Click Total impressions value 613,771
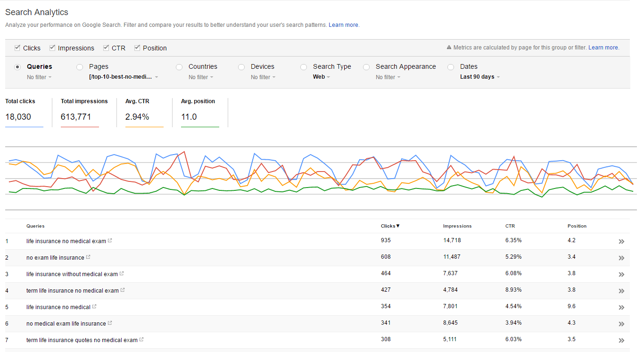The width and height of the screenshot is (644, 352). [x=76, y=117]
